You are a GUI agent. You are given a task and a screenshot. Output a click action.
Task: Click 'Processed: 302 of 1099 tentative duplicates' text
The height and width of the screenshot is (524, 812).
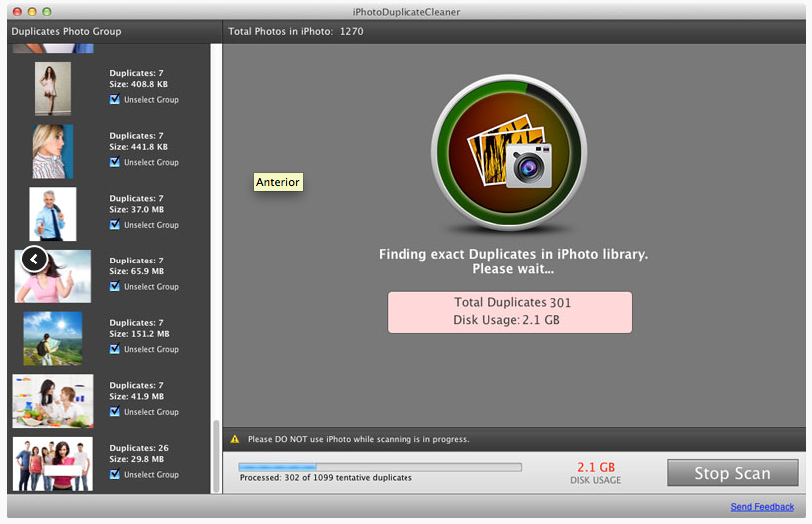click(326, 478)
